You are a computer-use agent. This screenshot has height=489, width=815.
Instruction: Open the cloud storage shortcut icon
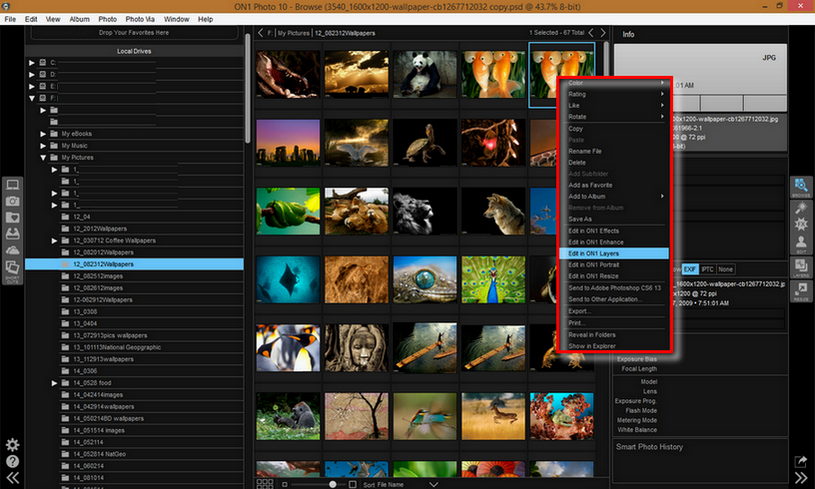point(12,250)
